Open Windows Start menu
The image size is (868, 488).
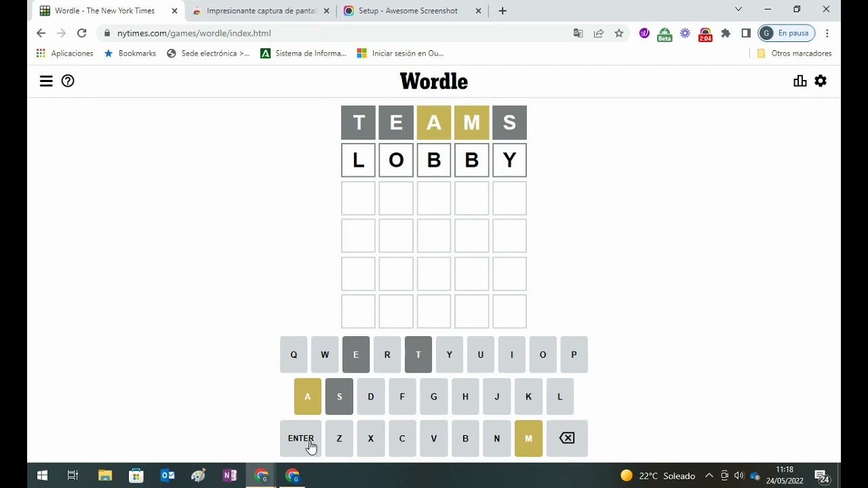[42, 476]
